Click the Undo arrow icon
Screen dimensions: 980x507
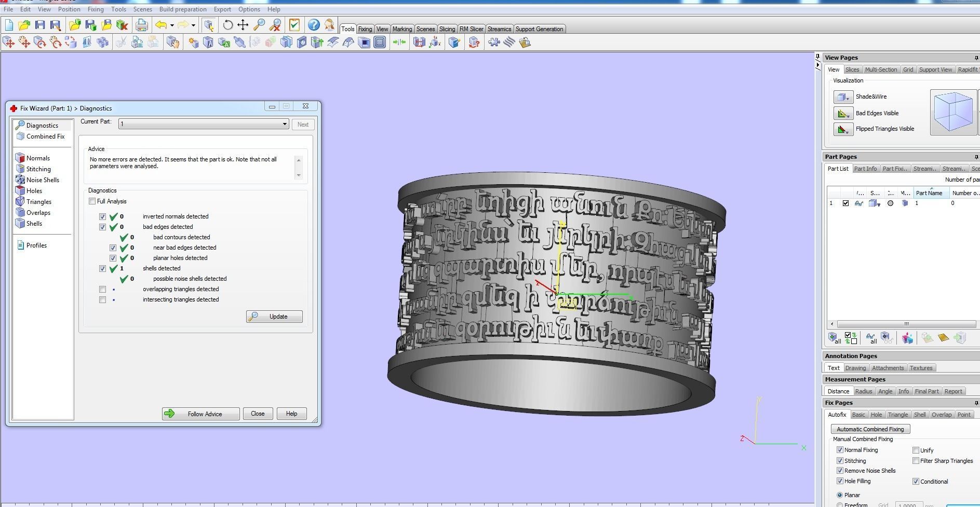pos(161,25)
